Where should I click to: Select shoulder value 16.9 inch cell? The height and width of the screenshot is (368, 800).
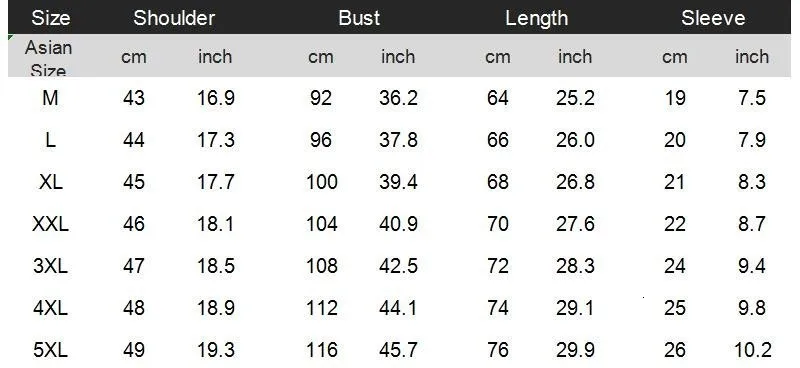pos(216,97)
